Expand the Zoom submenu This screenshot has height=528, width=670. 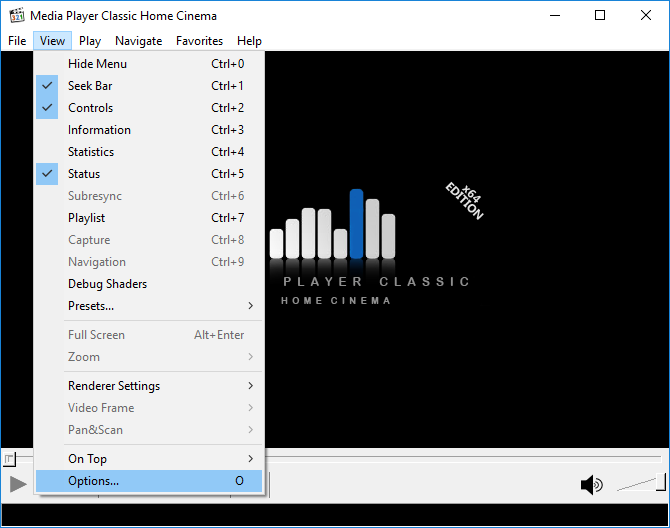pos(149,357)
